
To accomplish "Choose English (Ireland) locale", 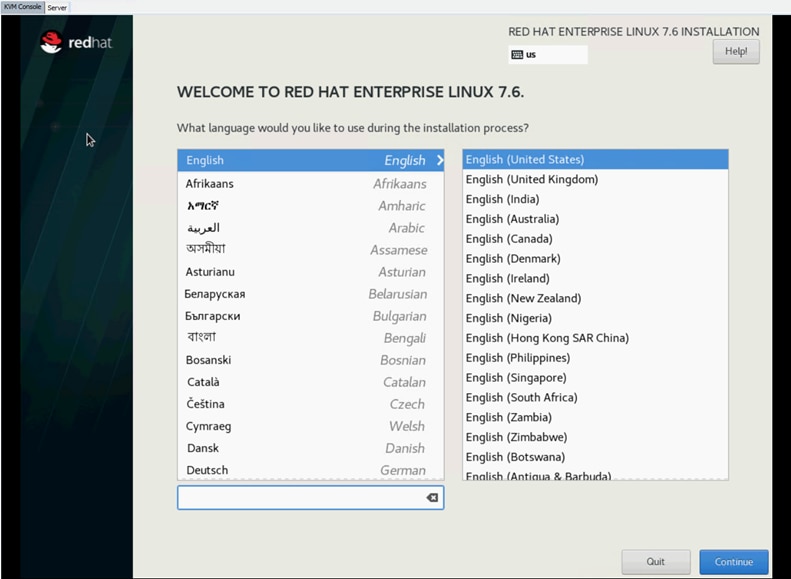I will click(595, 278).
